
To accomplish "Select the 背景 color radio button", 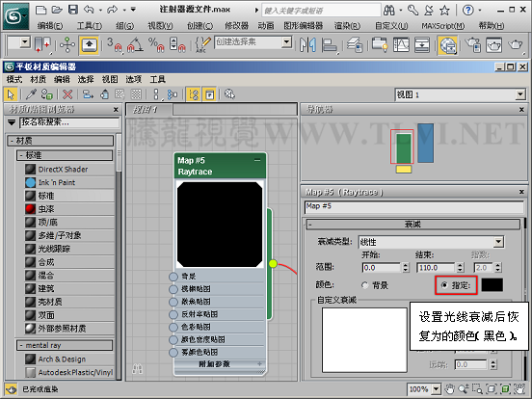I will tap(365, 285).
